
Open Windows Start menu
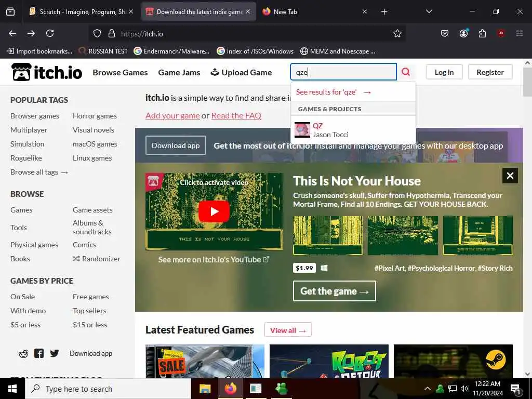tap(12, 389)
